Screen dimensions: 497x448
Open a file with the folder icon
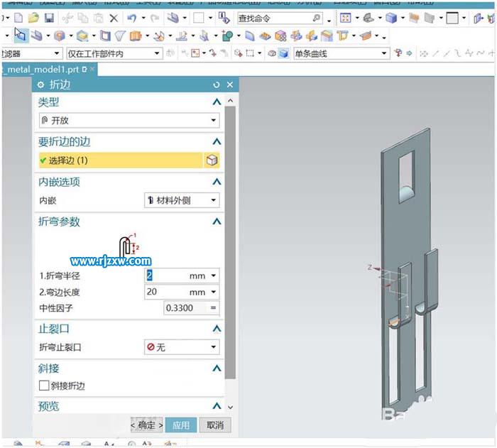33,18
